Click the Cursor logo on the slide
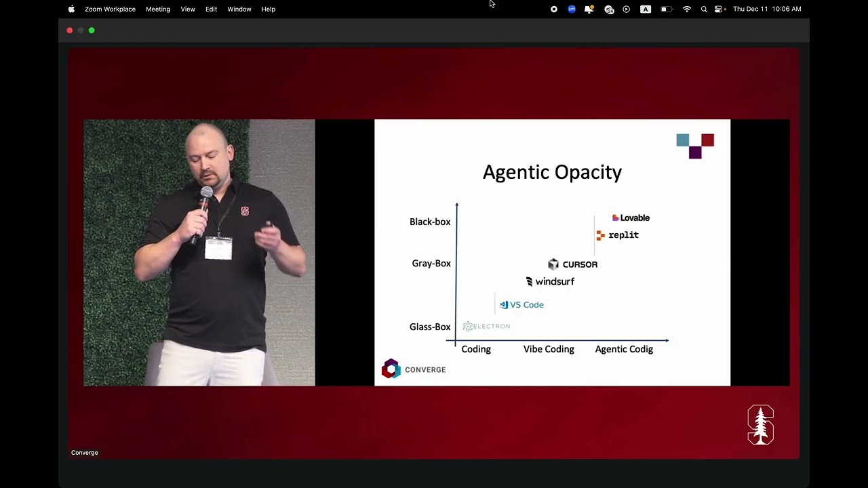This screenshot has height=488, width=868. point(572,264)
